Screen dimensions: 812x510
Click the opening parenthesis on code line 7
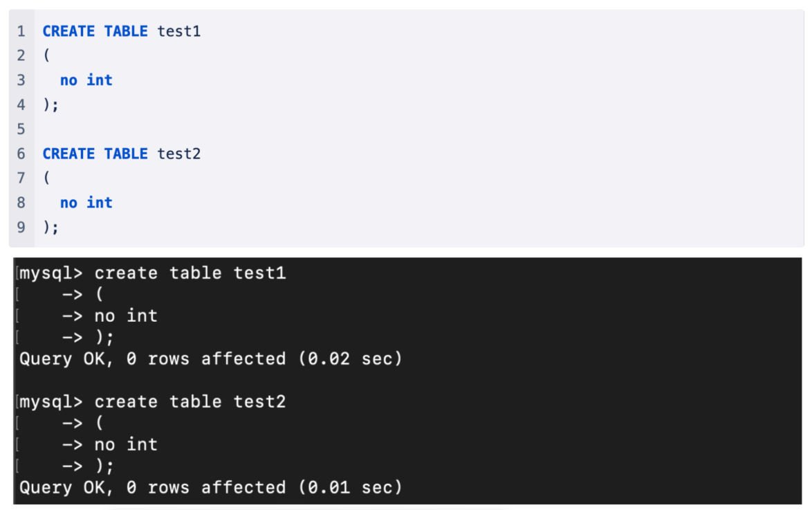click(x=46, y=179)
